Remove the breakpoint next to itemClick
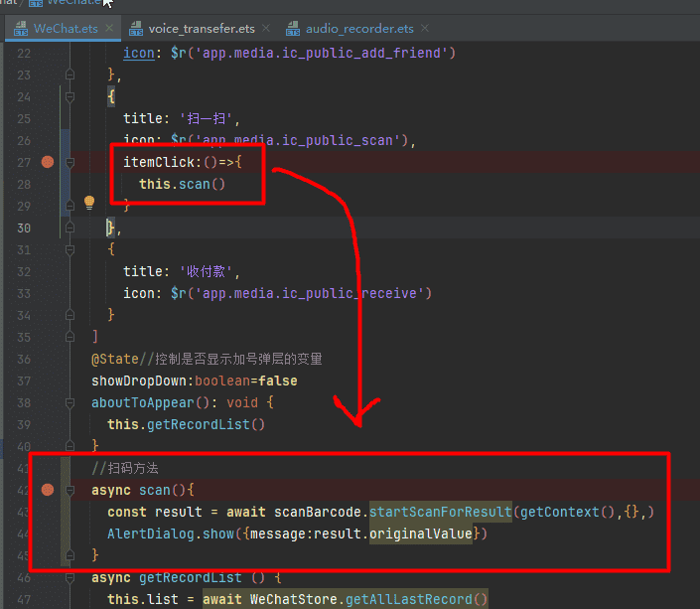 pos(47,162)
